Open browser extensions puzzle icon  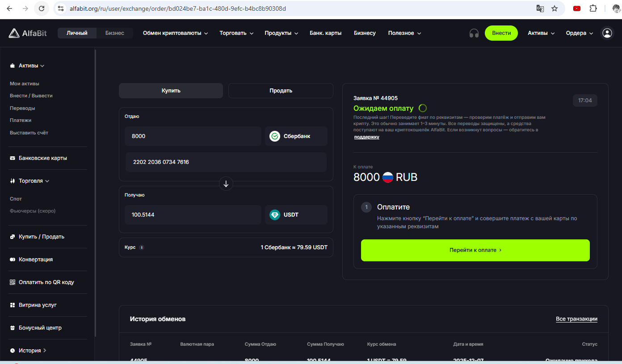point(593,8)
